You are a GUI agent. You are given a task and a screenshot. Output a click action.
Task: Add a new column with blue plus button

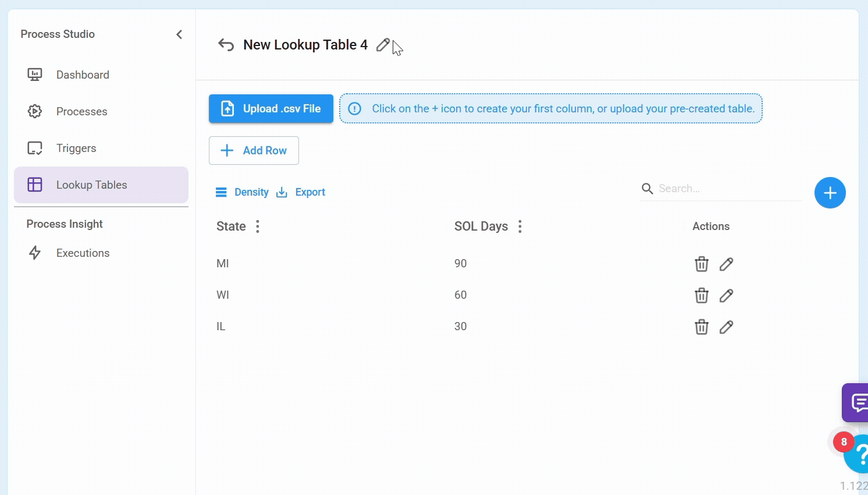830,193
